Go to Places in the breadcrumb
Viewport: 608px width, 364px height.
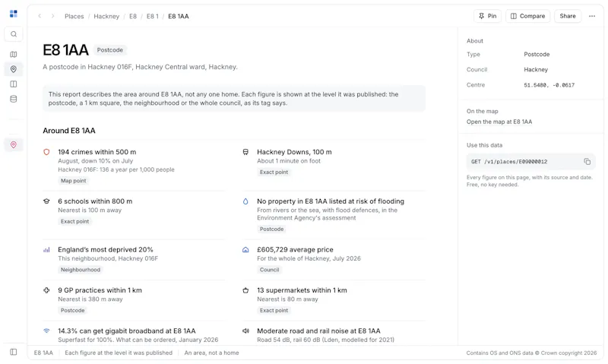74,16
